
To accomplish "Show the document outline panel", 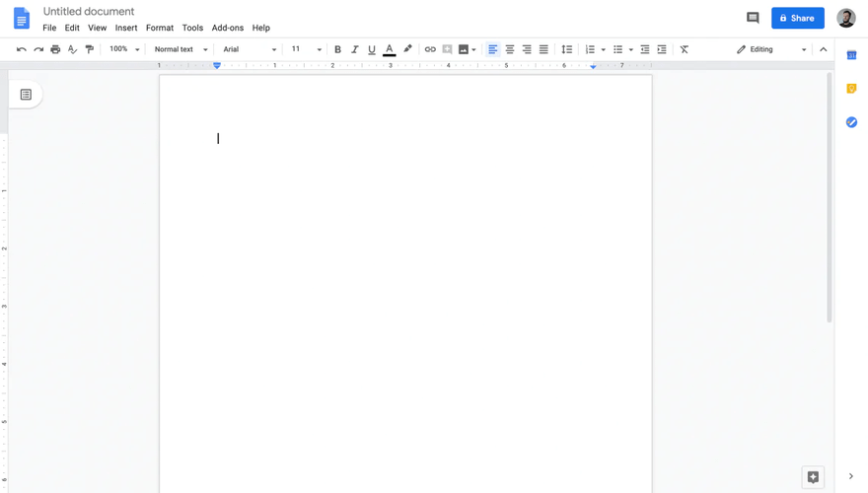I will pos(26,95).
